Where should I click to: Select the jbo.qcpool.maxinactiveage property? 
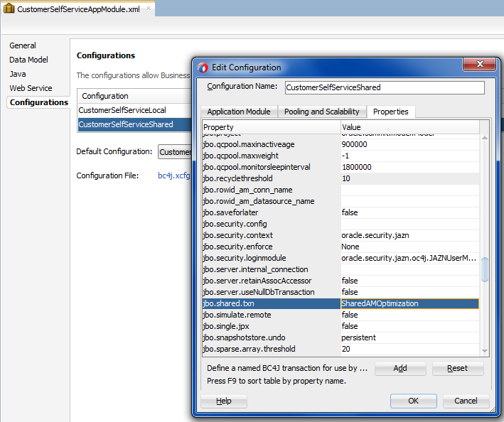tap(272, 144)
